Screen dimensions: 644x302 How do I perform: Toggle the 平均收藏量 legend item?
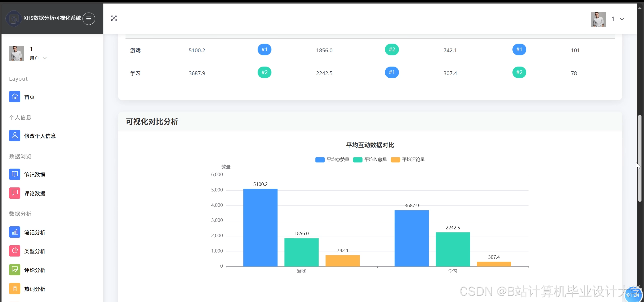click(370, 160)
